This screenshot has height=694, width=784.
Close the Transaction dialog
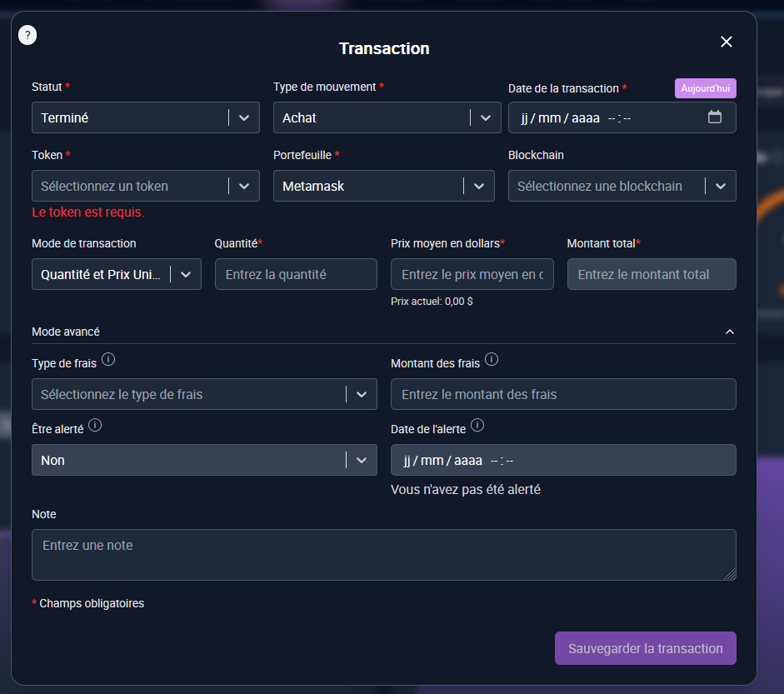pos(726,42)
